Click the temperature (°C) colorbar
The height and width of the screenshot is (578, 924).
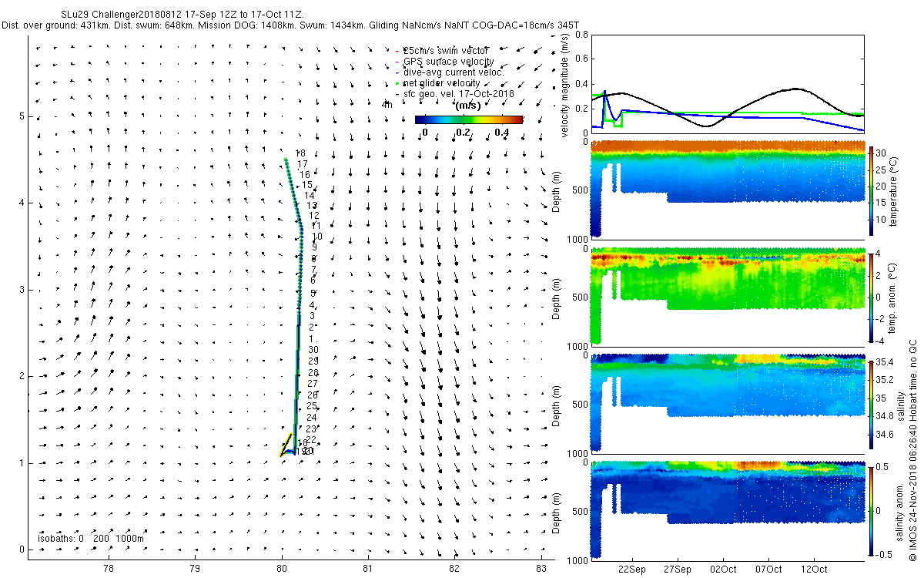[x=872, y=188]
